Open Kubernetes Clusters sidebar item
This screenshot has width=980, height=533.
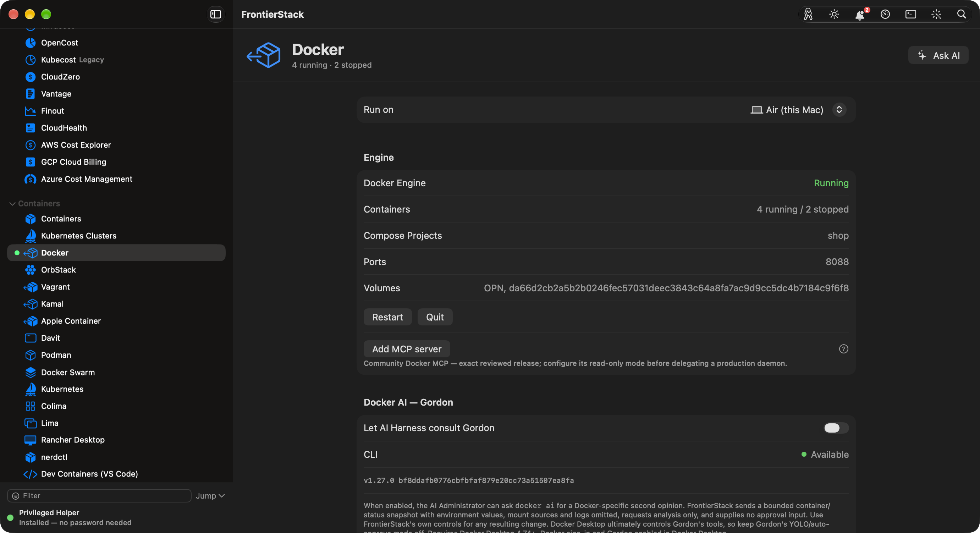116,236
